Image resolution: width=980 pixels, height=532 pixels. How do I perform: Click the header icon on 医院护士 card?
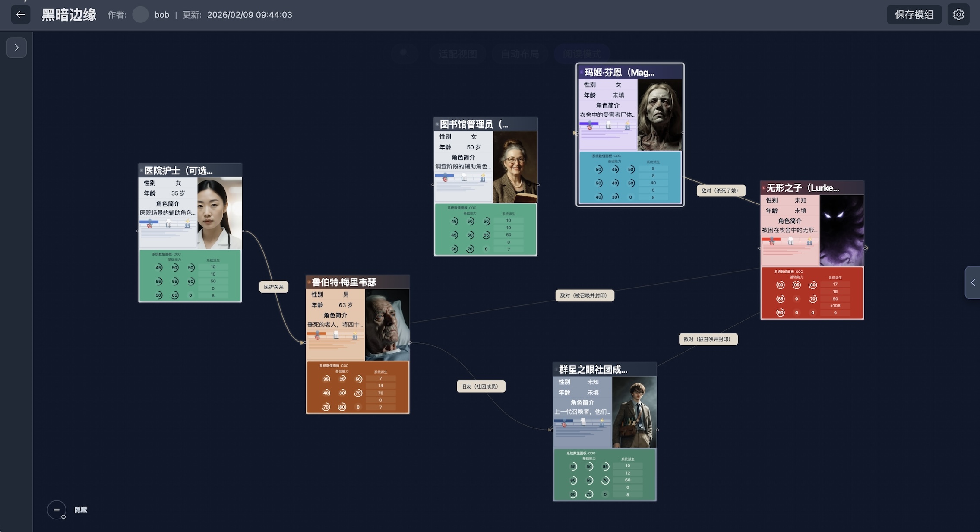point(142,171)
